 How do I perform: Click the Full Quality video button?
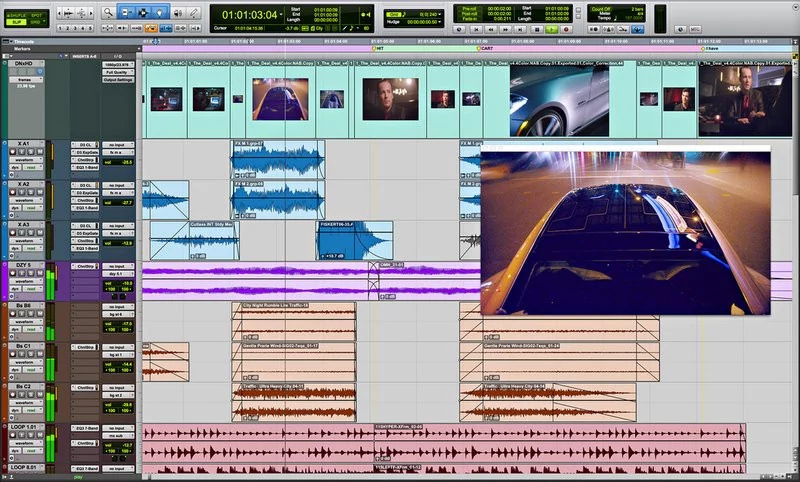pos(118,72)
